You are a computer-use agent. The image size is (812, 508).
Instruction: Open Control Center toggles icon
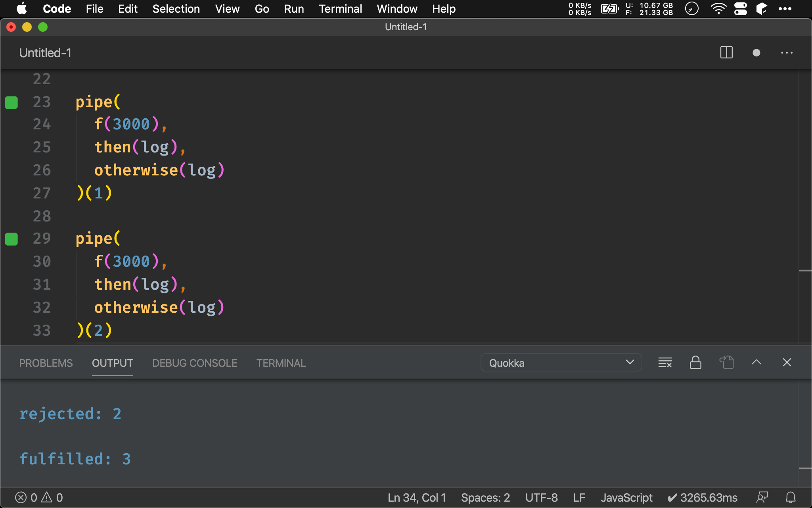(x=740, y=9)
